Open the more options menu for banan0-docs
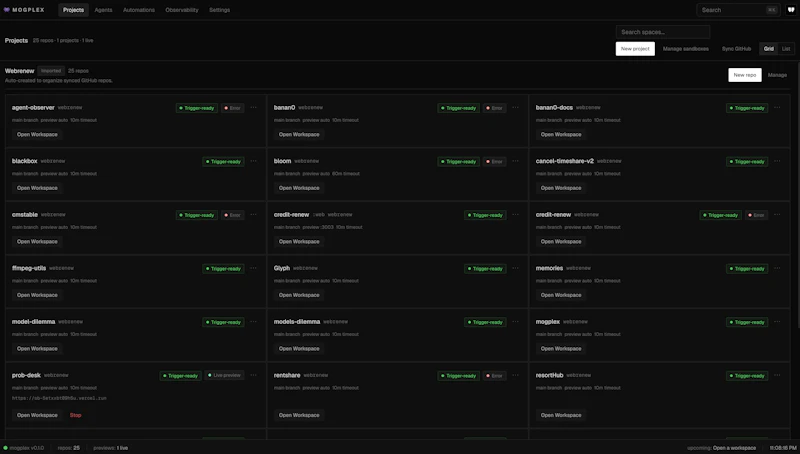800x454 pixels. coord(777,108)
